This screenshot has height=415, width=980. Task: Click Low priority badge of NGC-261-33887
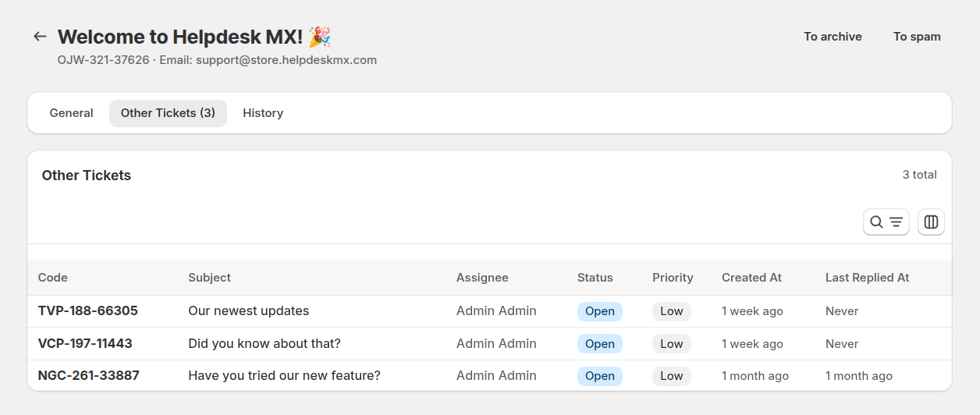[672, 376]
